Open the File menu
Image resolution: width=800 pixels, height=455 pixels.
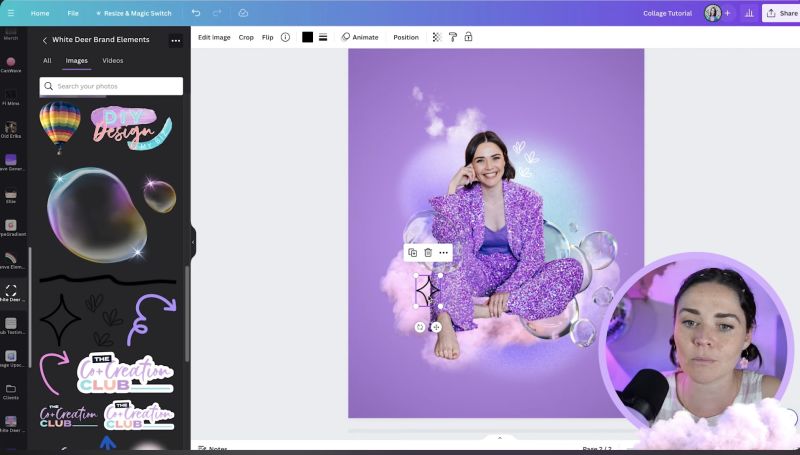[x=73, y=13]
